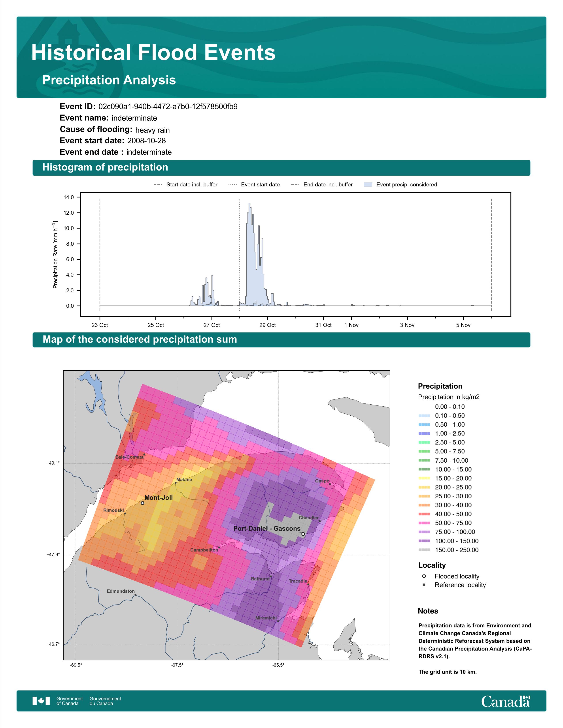Click the Start date incl. buffer legend entry
This screenshot has height=728, width=563.
click(x=185, y=185)
